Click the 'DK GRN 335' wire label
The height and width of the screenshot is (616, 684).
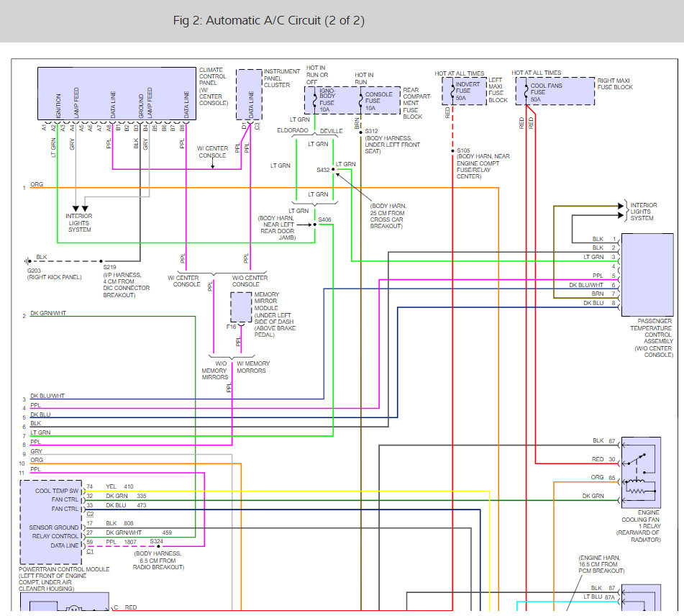[126, 496]
